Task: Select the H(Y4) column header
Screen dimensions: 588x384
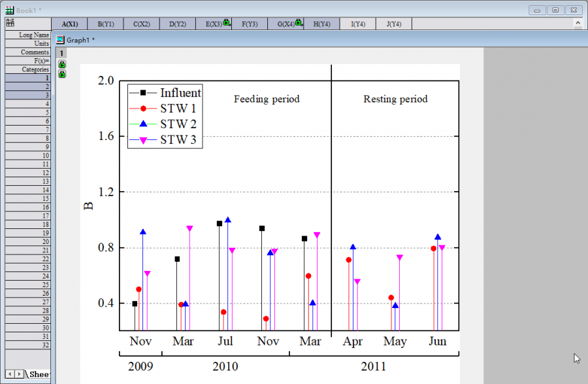Action: pyautogui.click(x=321, y=24)
